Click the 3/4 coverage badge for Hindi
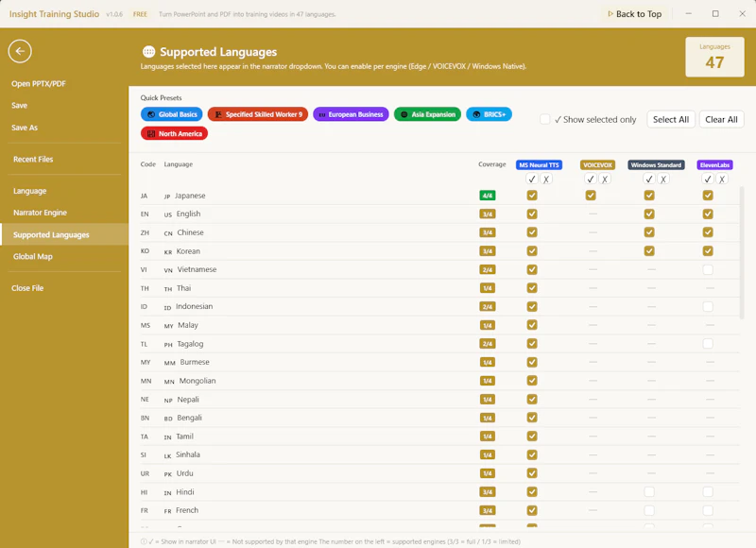This screenshot has height=548, width=756. click(x=488, y=492)
